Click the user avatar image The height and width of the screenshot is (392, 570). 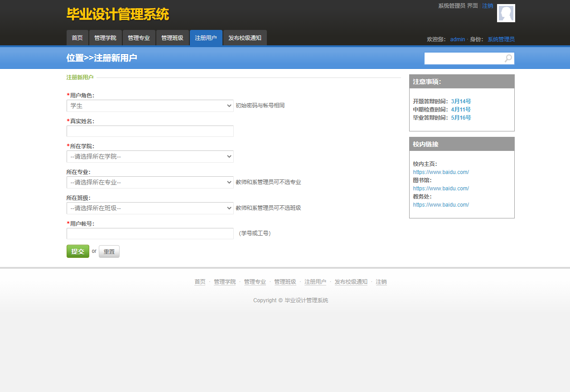coord(506,13)
